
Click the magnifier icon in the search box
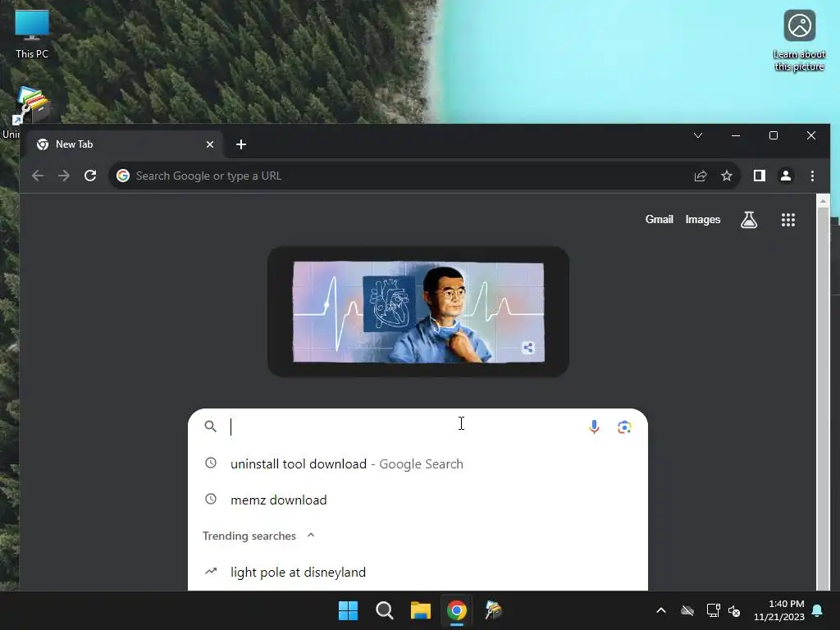coord(211,427)
